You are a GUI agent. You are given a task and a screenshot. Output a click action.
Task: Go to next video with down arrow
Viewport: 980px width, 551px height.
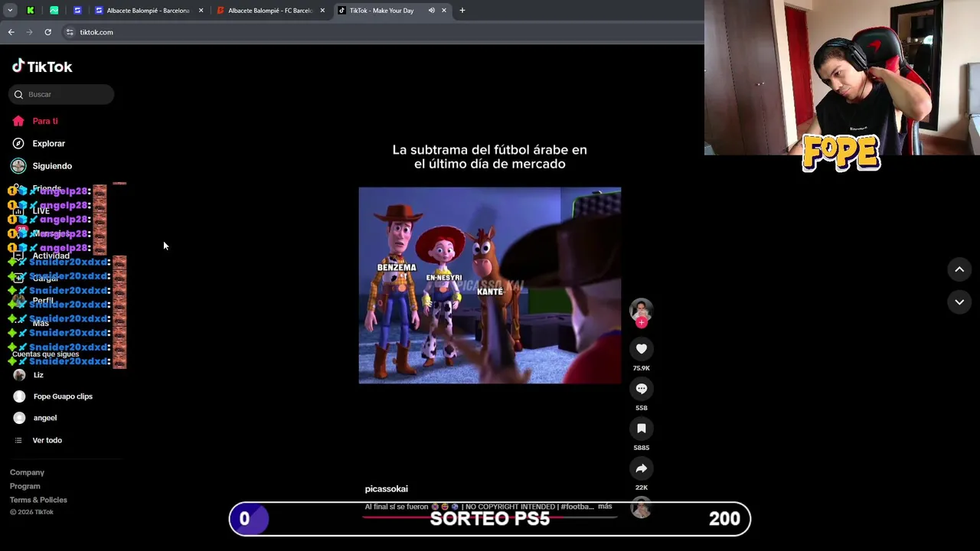click(x=959, y=302)
